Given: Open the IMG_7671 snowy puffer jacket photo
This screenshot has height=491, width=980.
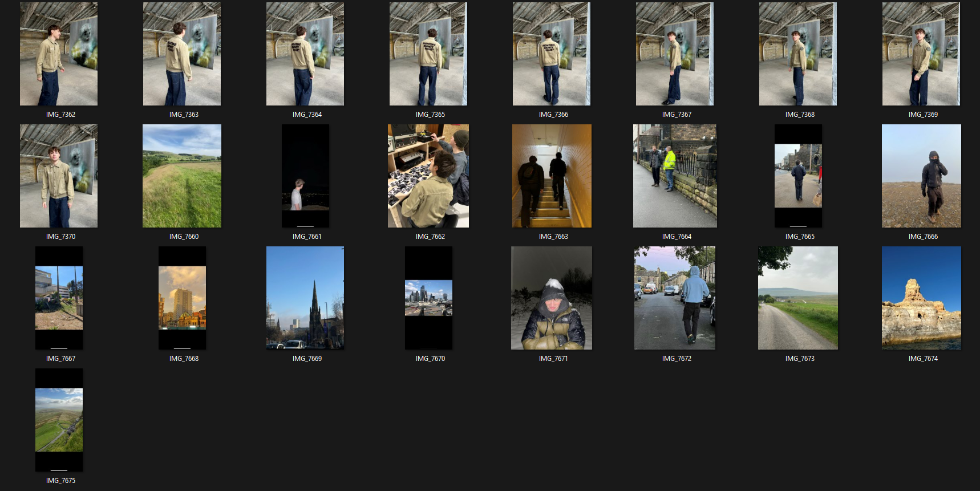Looking at the screenshot, I should tap(552, 298).
